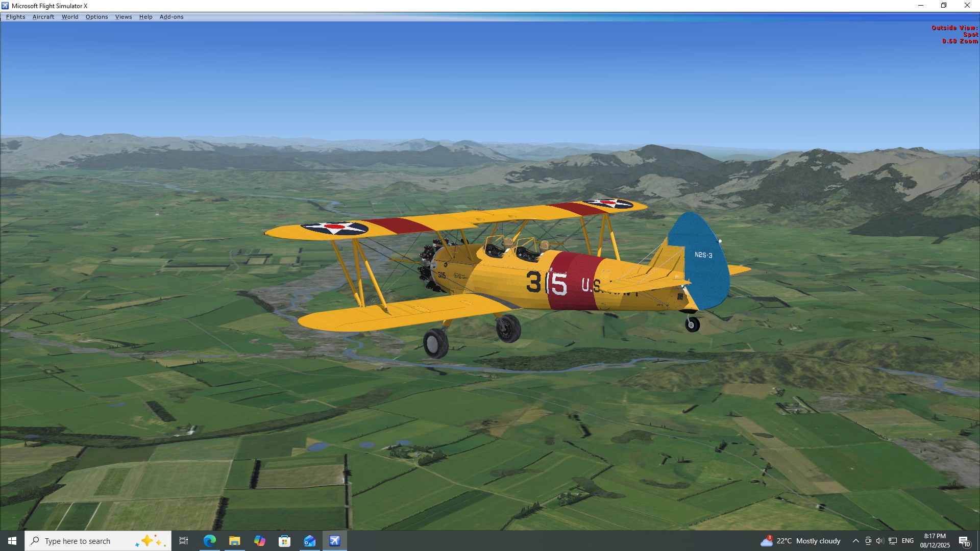Open File Explorer from taskbar
Viewport: 980px width, 551px height.
pyautogui.click(x=234, y=541)
